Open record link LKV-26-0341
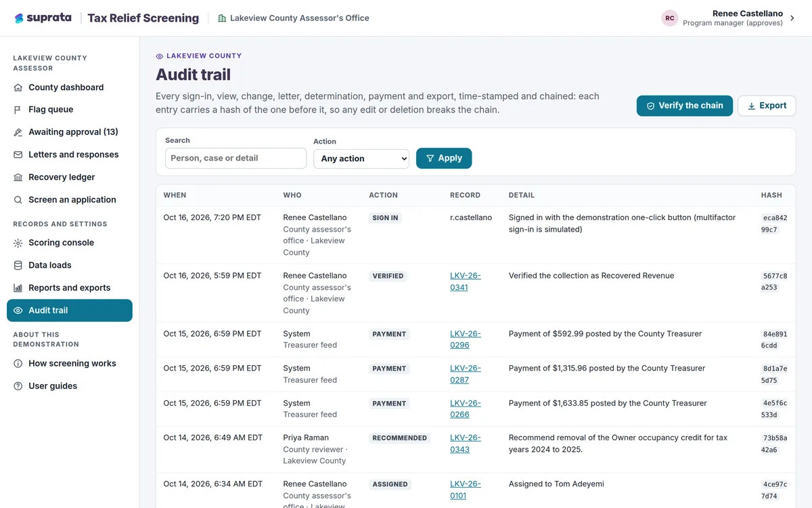Viewport: 812px width, 508px height. (466, 282)
